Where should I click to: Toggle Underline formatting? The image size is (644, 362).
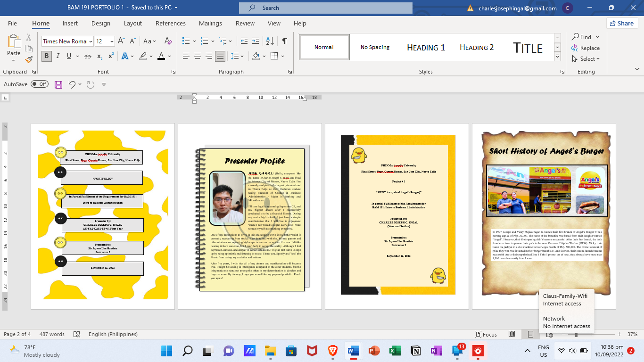[x=69, y=56]
